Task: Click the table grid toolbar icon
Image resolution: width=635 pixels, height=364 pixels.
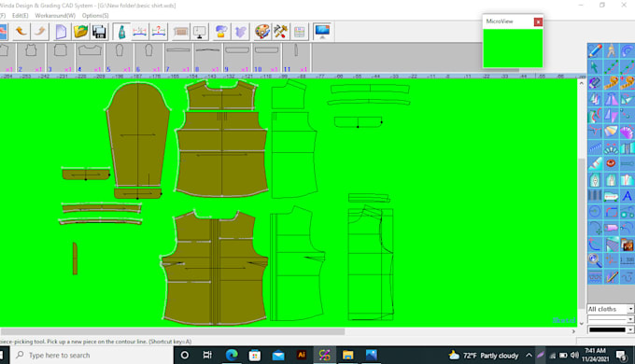Action: [x=299, y=32]
